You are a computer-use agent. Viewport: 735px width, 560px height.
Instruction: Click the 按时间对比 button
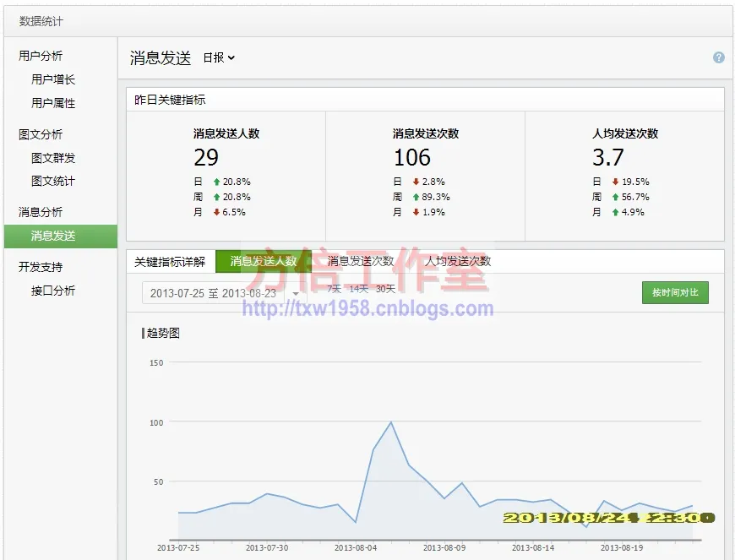click(675, 292)
